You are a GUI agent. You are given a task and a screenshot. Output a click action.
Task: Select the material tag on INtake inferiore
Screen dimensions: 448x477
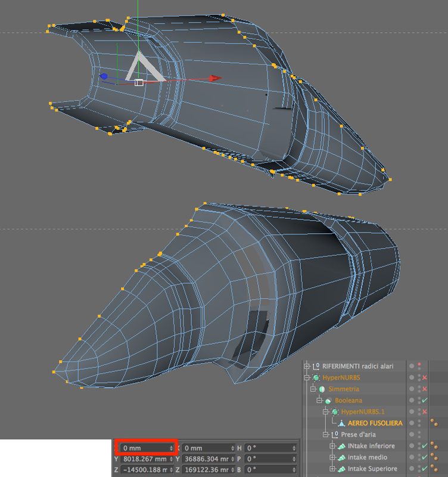434,445
